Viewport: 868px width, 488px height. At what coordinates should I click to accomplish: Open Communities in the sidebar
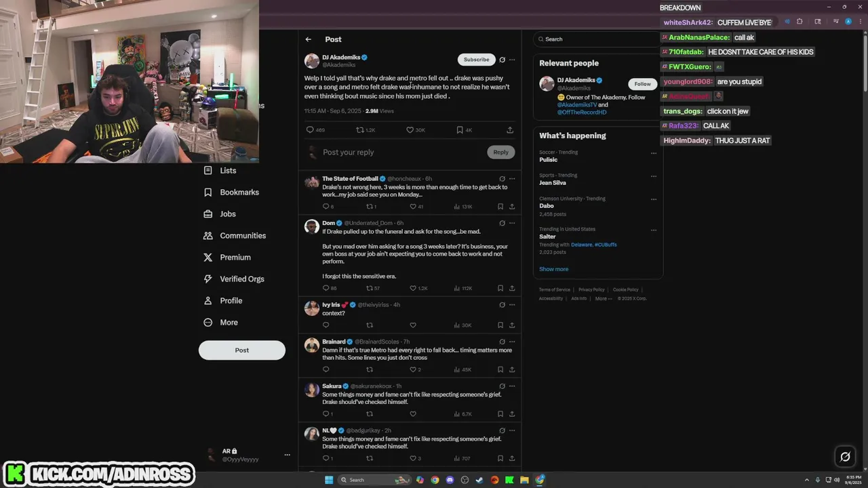235,236
